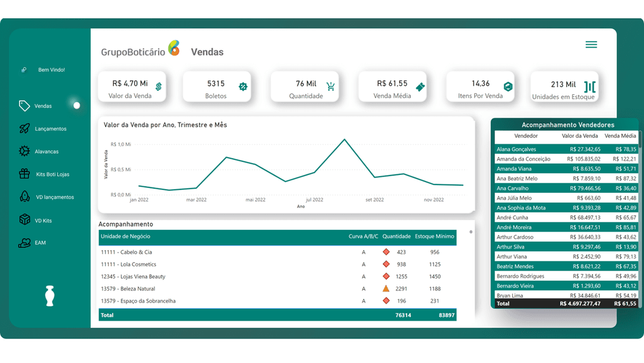
Task: Click the Lançamentos rocket icon
Action: (24, 129)
